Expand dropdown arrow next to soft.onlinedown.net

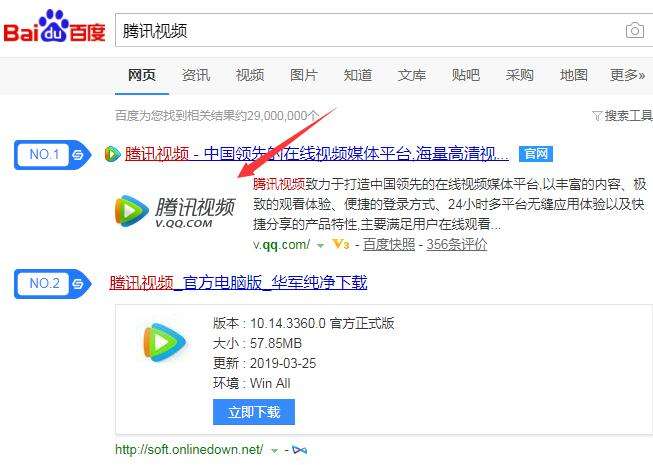point(274,451)
